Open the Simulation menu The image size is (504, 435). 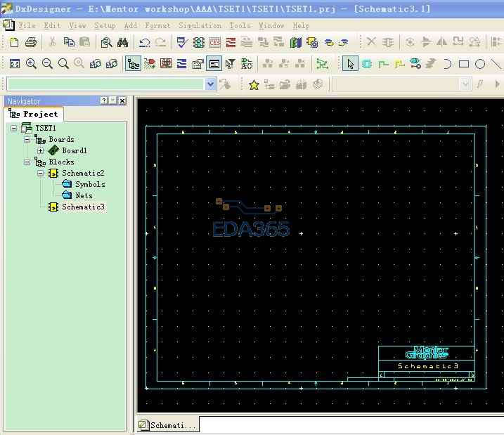pos(200,25)
